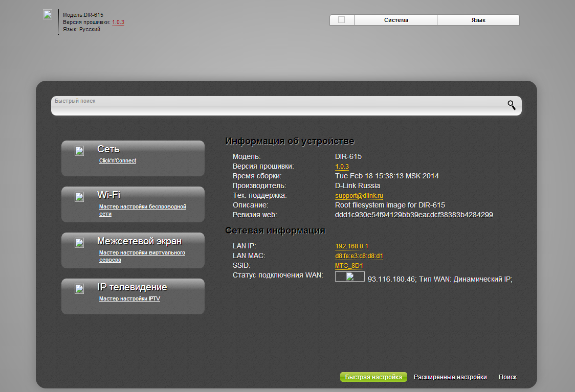
Task: Click the SSID MTC_8D1 link
Action: [x=349, y=266]
